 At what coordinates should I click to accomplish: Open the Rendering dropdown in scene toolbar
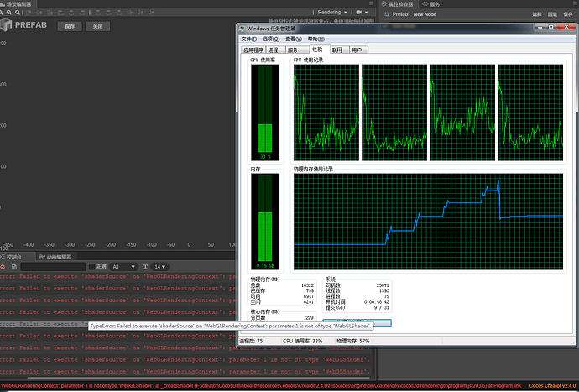click(332, 13)
